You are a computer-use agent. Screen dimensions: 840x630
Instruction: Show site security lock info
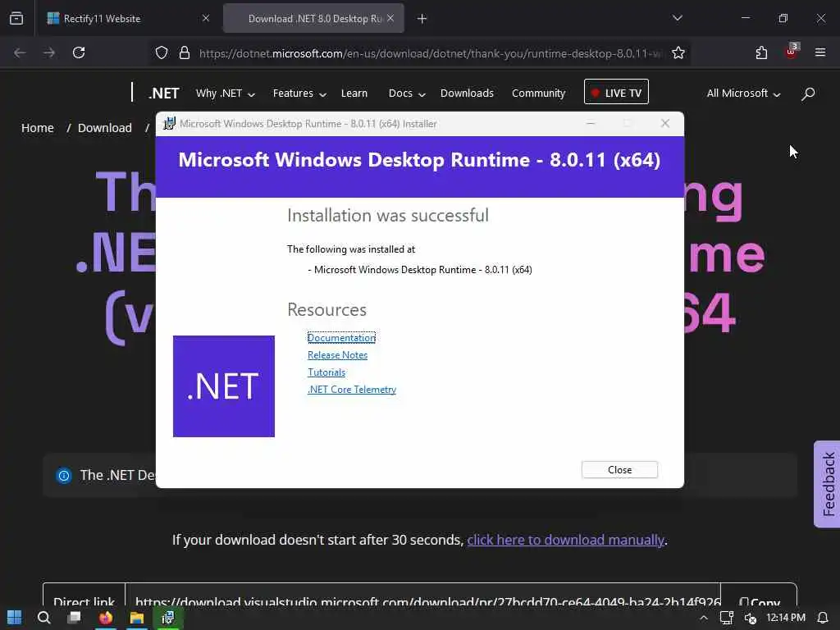point(185,53)
